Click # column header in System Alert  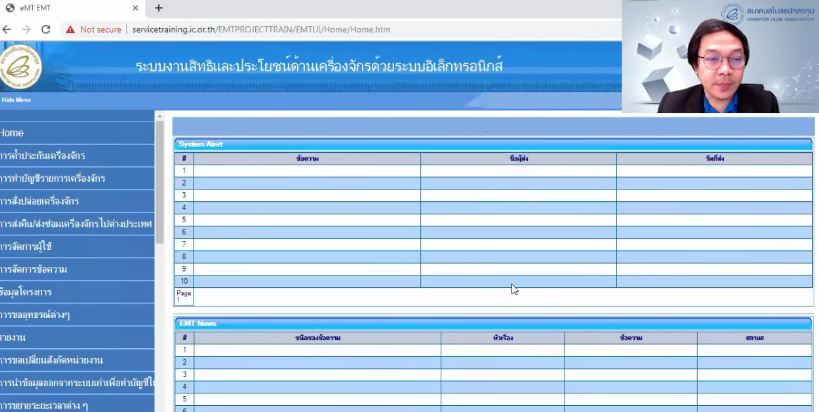(184, 158)
